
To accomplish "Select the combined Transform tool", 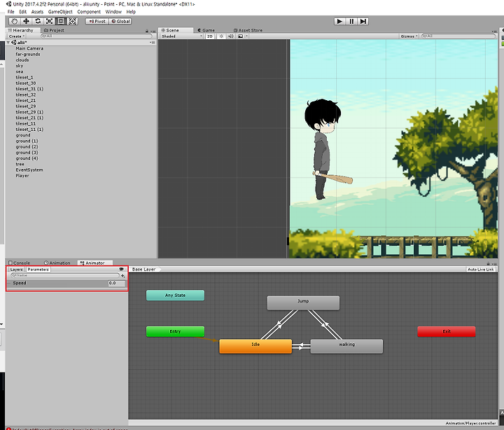I will (x=73, y=21).
